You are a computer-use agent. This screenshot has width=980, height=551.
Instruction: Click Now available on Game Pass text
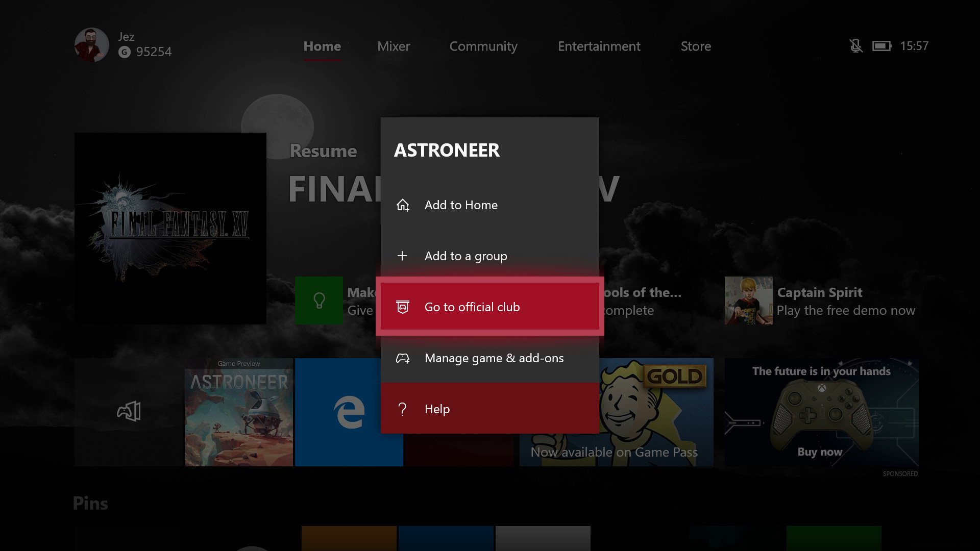(614, 452)
